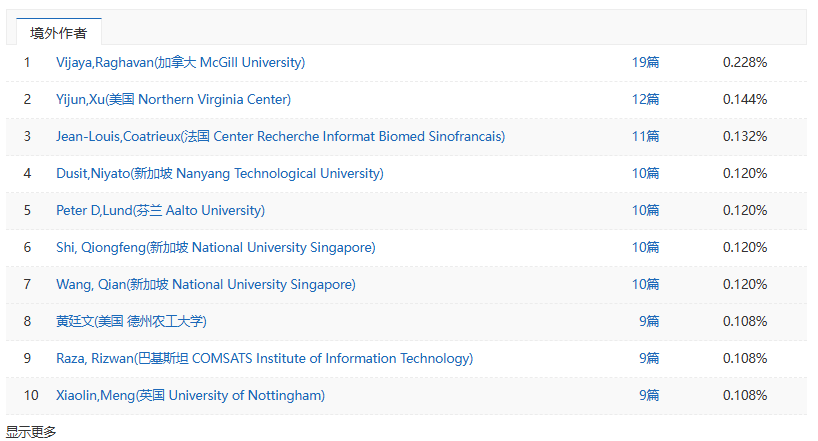This screenshot has width=818, height=441.
Task: View 10篇 count for Dusit,Niyato row
Action: (645, 174)
